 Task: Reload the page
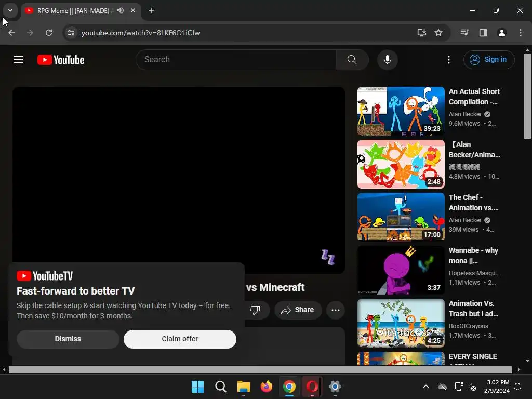(x=49, y=33)
